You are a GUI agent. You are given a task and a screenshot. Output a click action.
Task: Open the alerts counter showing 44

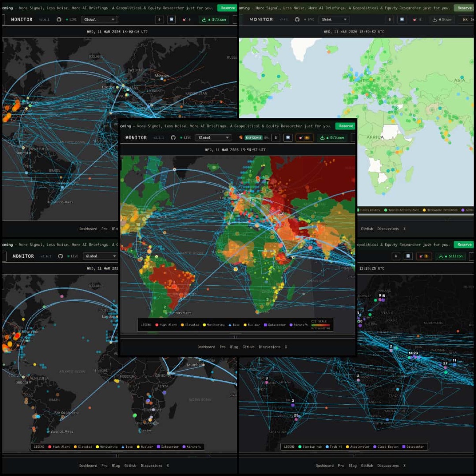(305, 138)
